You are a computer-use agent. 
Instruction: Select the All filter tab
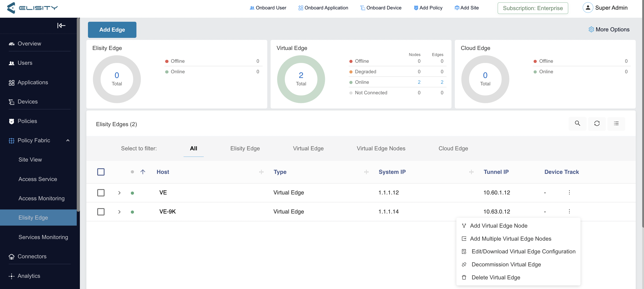coord(193,149)
